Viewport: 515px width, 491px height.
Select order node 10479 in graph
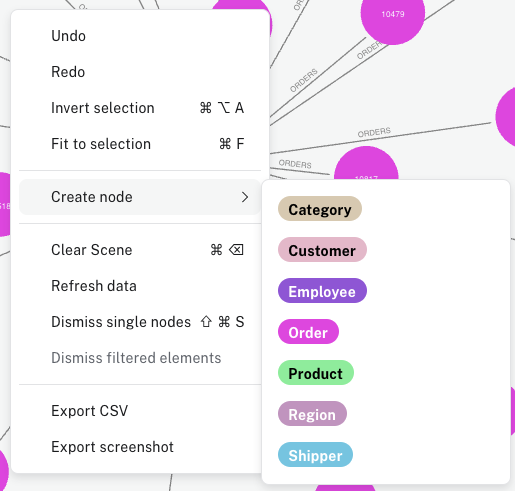point(393,13)
